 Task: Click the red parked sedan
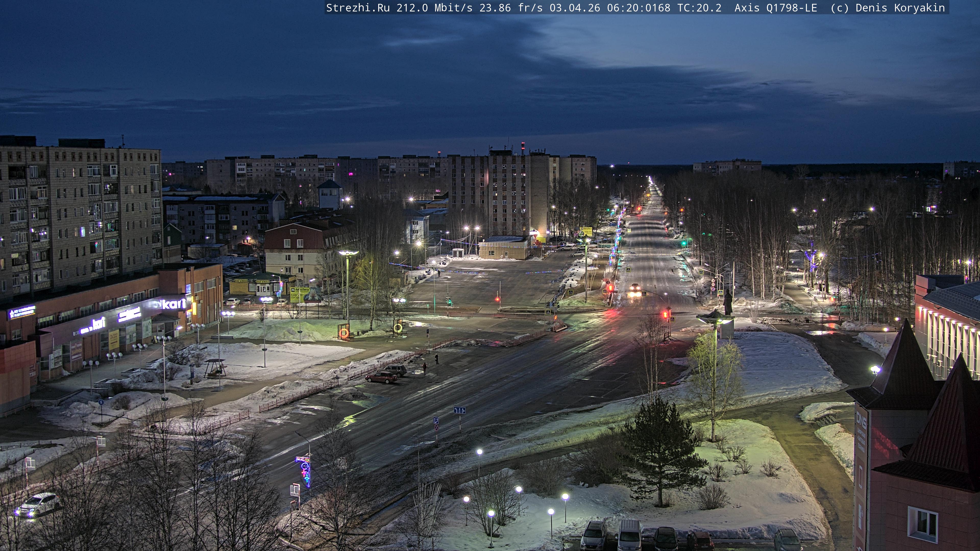coord(381,377)
